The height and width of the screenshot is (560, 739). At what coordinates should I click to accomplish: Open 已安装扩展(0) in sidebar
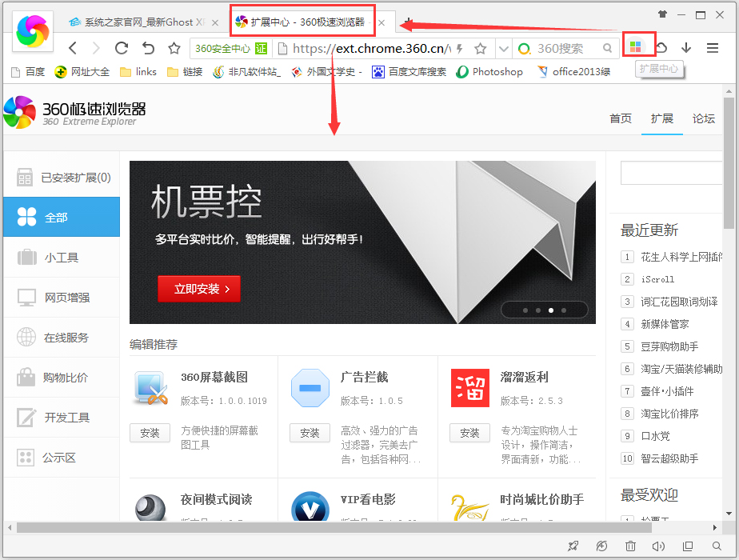(x=62, y=178)
